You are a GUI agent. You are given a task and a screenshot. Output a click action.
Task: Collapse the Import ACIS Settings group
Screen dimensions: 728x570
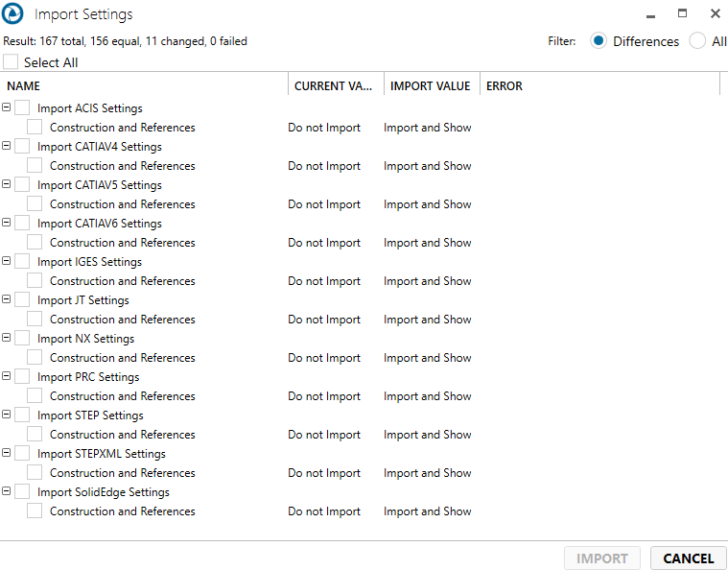tap(7, 107)
